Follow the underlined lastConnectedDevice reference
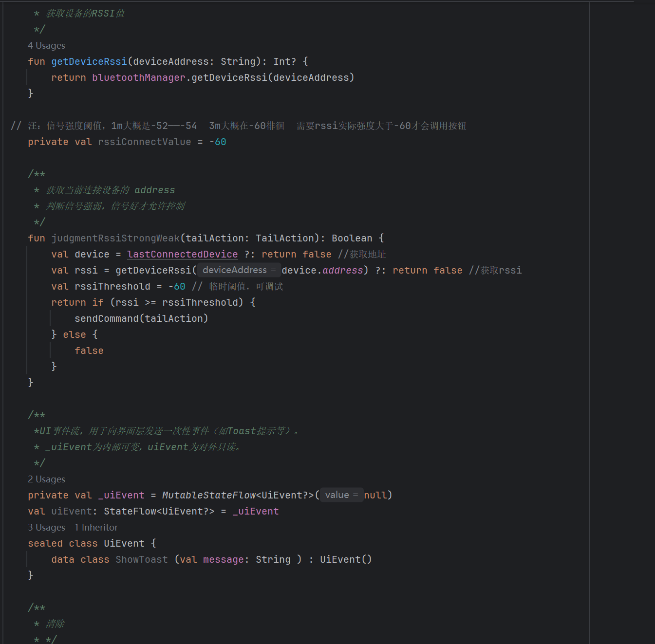 (x=183, y=254)
